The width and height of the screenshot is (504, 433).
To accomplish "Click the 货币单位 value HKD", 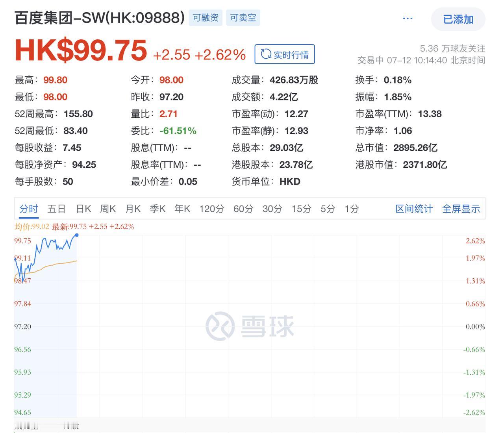I will point(290,181).
